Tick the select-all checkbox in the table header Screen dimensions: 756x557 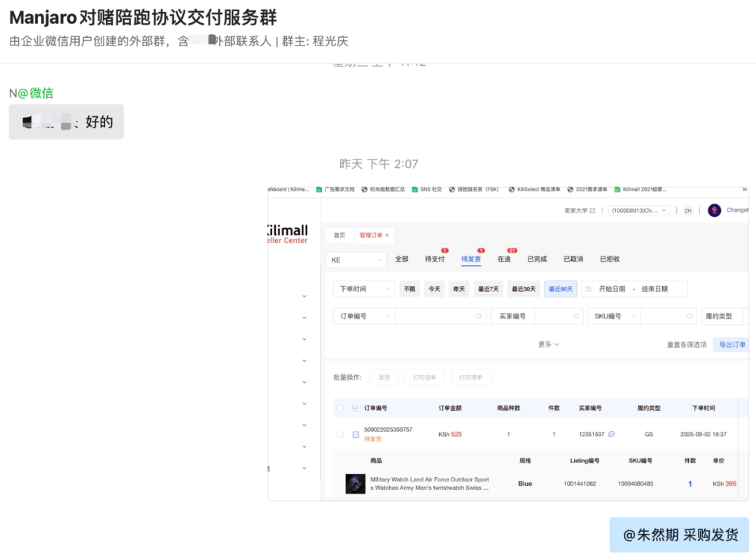[x=340, y=408]
